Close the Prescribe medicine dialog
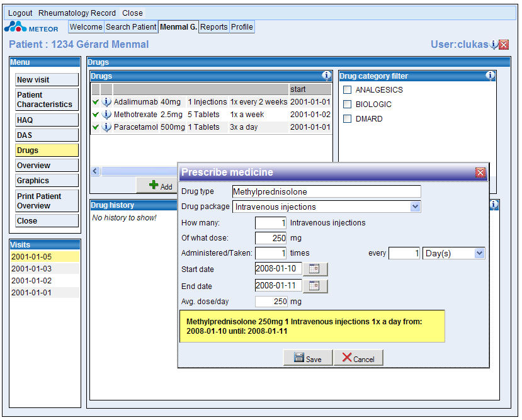Image resolution: width=522 pixels, height=420 pixels. (480, 173)
